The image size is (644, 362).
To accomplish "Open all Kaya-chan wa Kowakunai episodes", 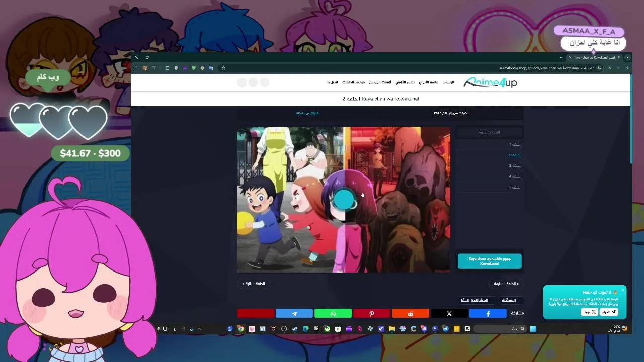I will click(490, 261).
